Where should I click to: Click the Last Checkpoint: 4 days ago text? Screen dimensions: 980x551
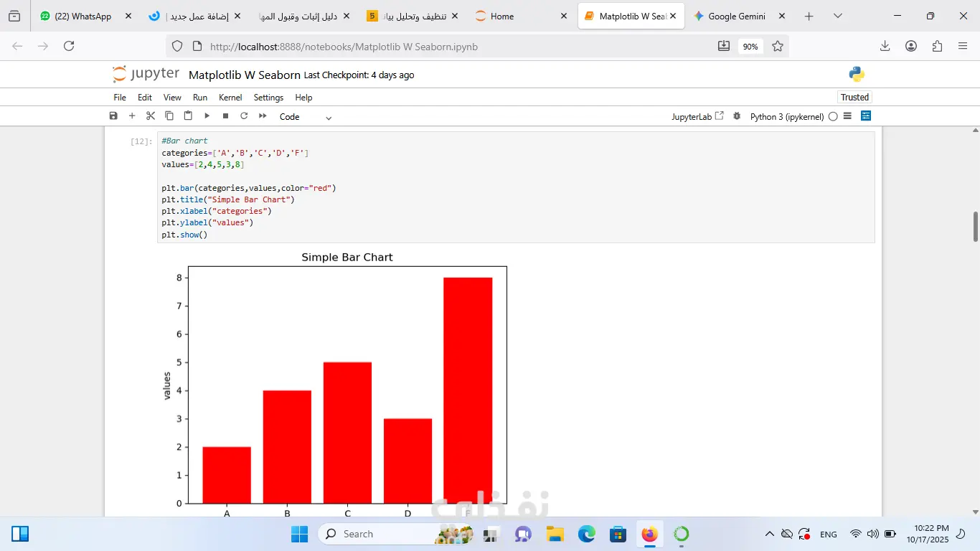[359, 75]
